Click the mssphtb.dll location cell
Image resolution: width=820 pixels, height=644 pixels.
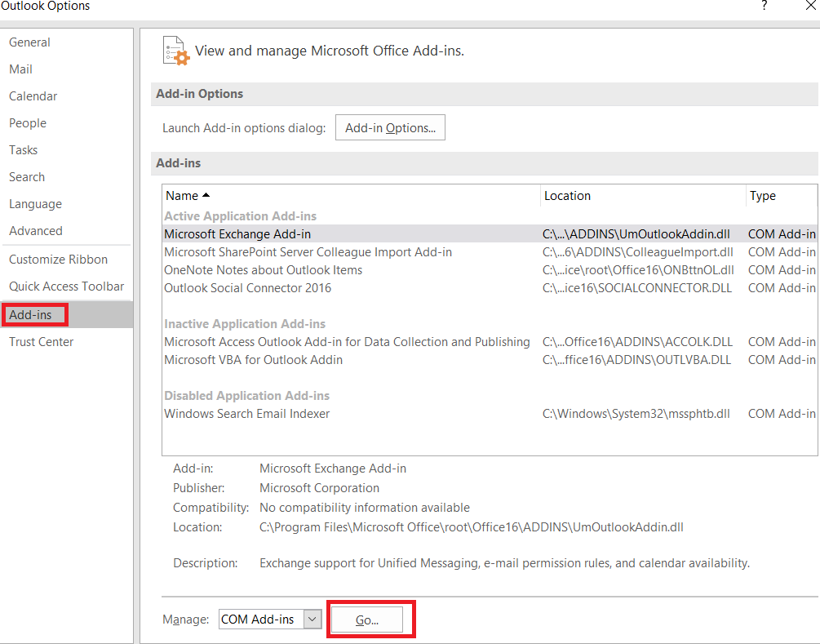click(636, 414)
